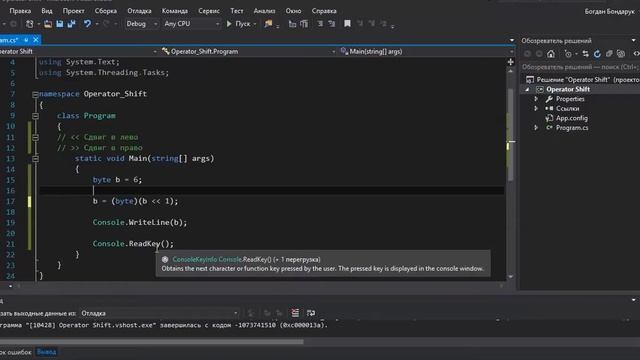This screenshot has height=360, width=640.
Task: Open the Отладка menu
Action: [139, 11]
